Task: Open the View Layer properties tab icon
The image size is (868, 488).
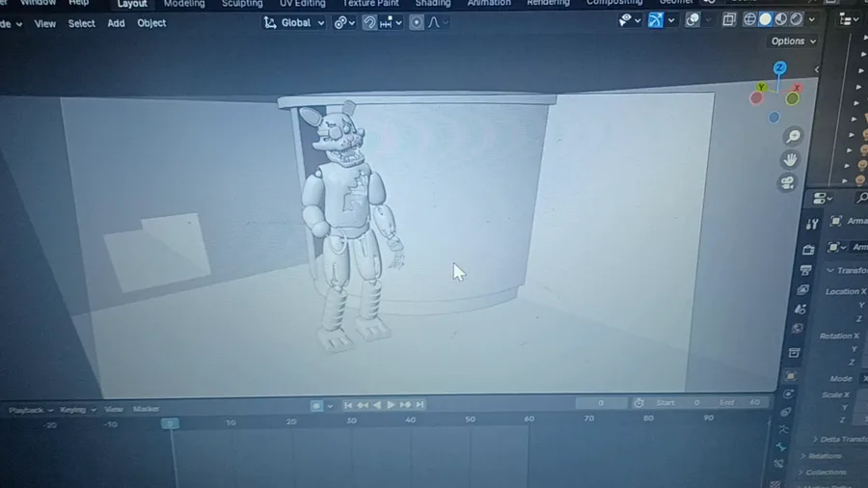Action: pos(802,290)
